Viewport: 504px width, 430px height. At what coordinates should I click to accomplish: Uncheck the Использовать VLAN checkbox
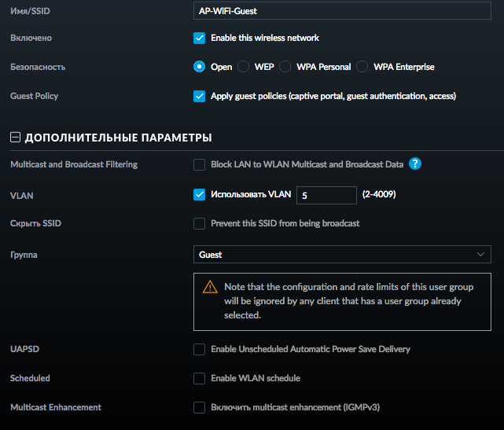pyautogui.click(x=199, y=194)
